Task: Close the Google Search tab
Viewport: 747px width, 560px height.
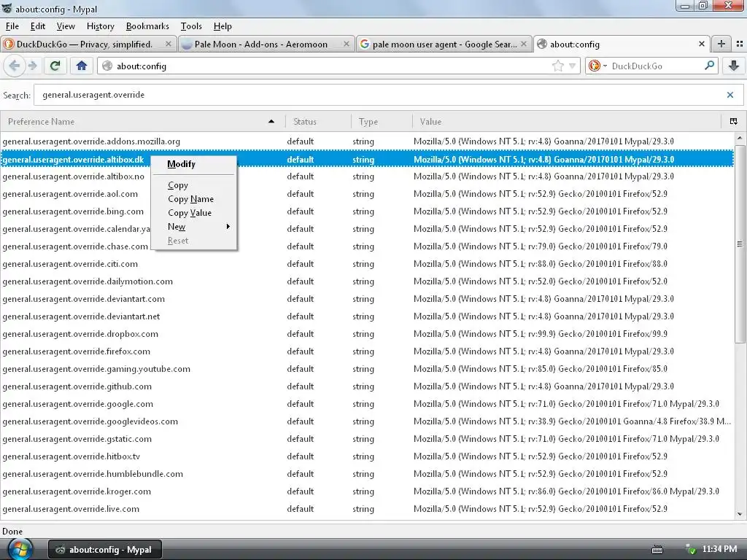Action: coord(524,44)
